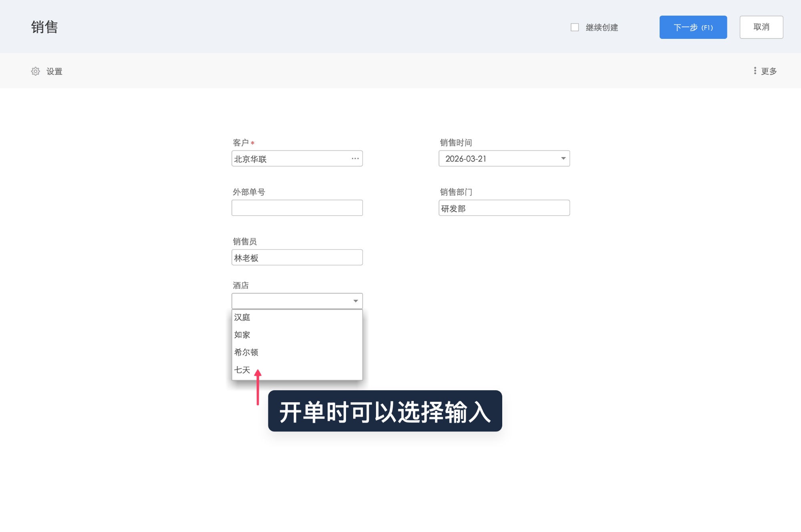The height and width of the screenshot is (532, 801).
Task: Click the dropdown arrow on 销售时间
Action: pos(563,159)
